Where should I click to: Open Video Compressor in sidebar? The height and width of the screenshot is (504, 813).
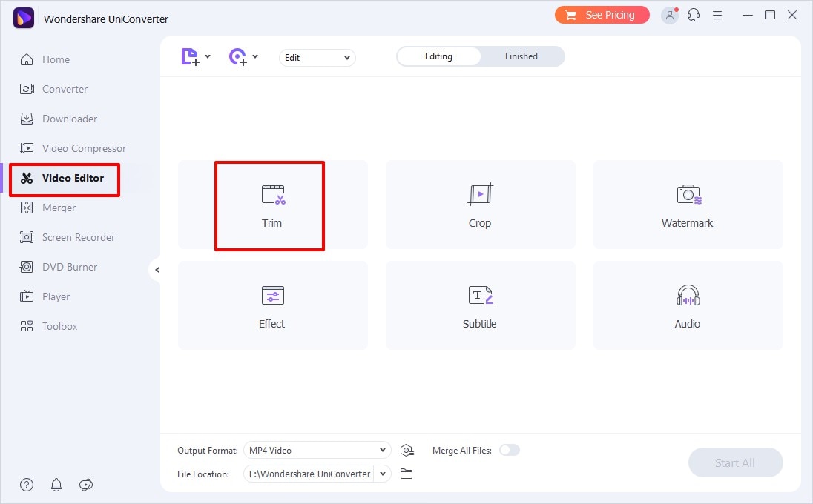pos(73,149)
